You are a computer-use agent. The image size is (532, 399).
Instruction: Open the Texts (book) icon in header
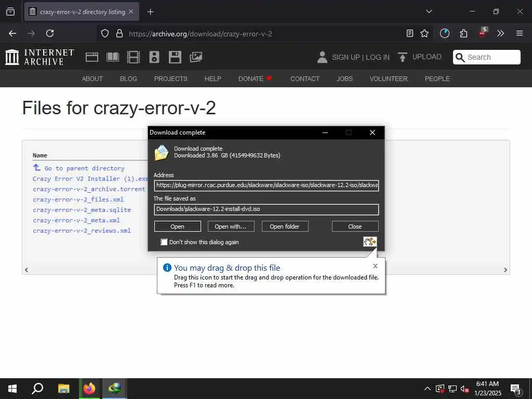pos(113,57)
